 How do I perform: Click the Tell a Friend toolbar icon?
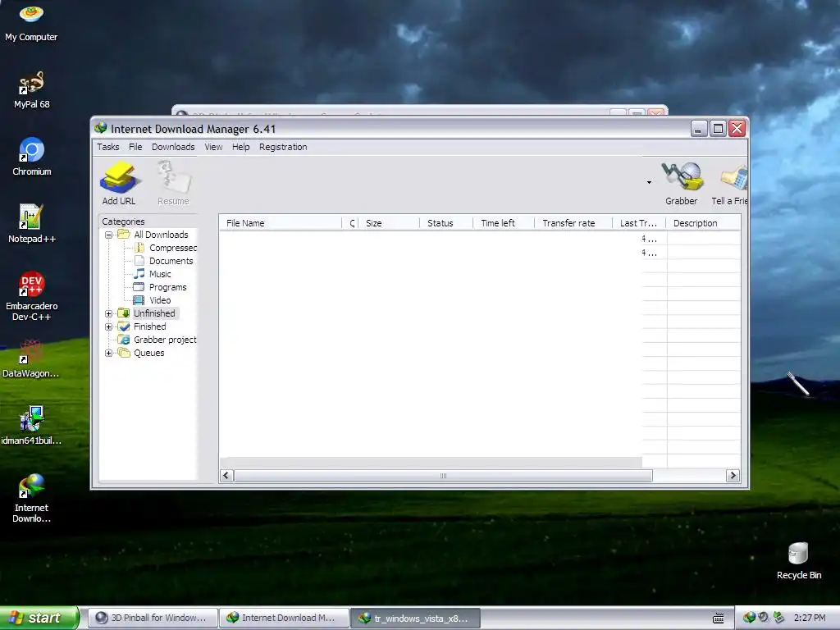tap(729, 184)
